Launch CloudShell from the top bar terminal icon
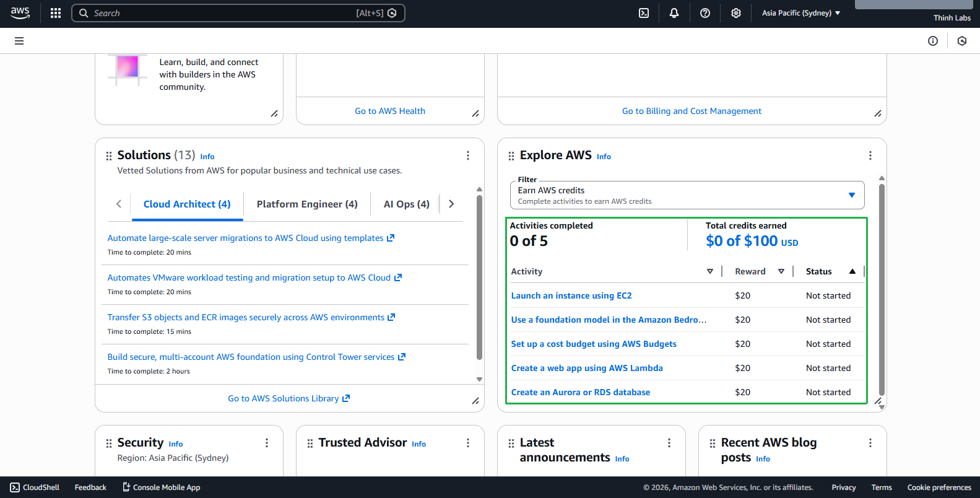Screen dimensions: 980x498 (644, 13)
